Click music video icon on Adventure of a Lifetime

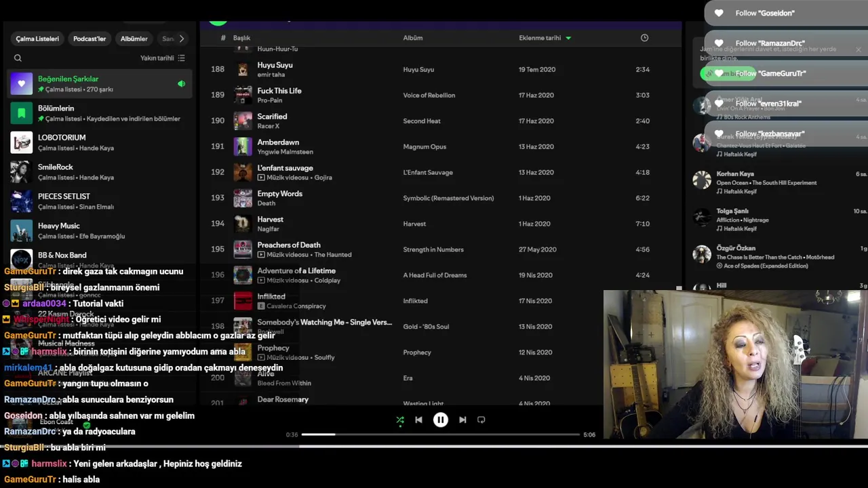click(261, 281)
